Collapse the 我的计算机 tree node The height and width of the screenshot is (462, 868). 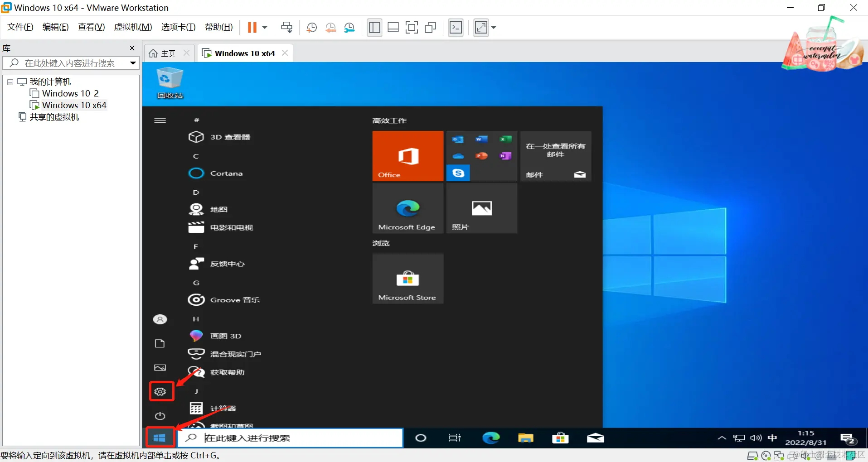coord(10,82)
